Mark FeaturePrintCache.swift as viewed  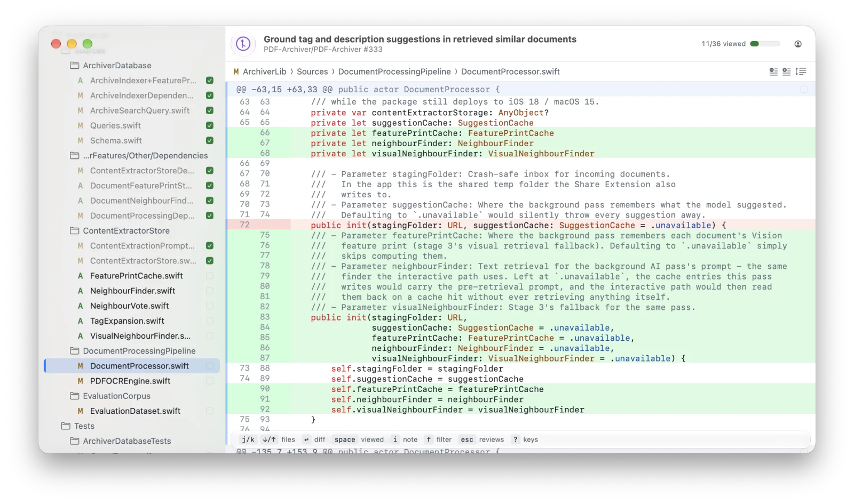click(x=210, y=276)
